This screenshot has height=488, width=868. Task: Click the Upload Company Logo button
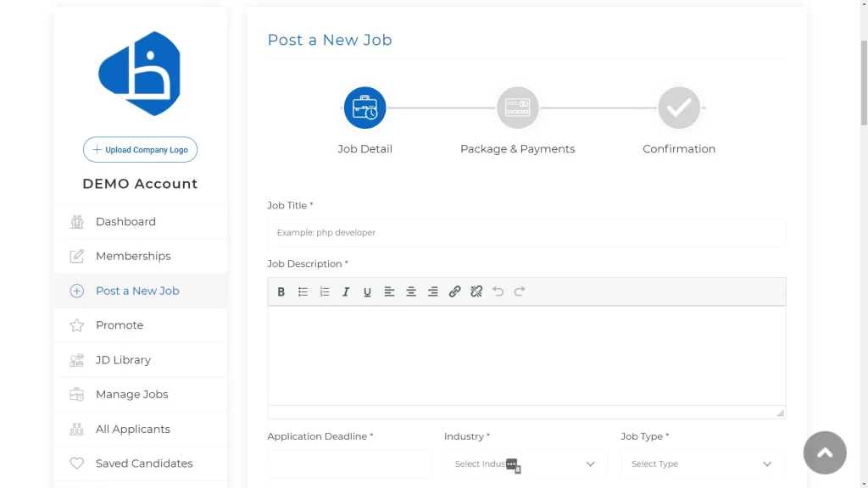coord(140,149)
